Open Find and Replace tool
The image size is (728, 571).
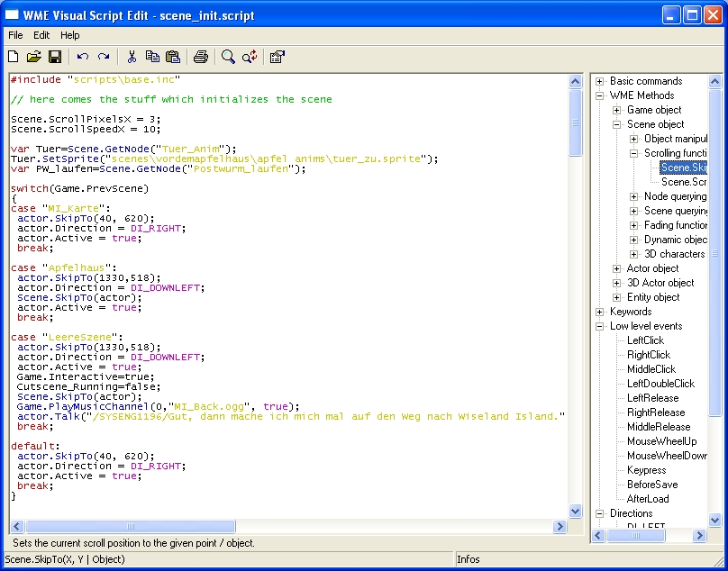click(x=250, y=57)
